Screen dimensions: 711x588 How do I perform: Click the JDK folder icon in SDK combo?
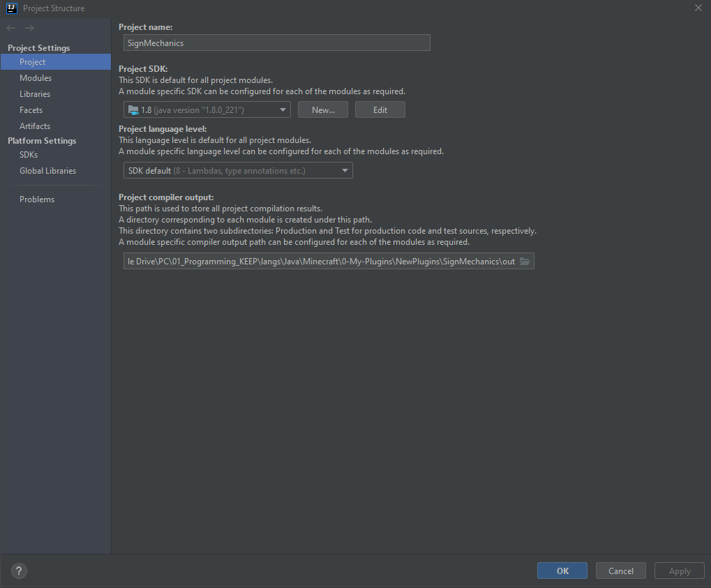(133, 110)
